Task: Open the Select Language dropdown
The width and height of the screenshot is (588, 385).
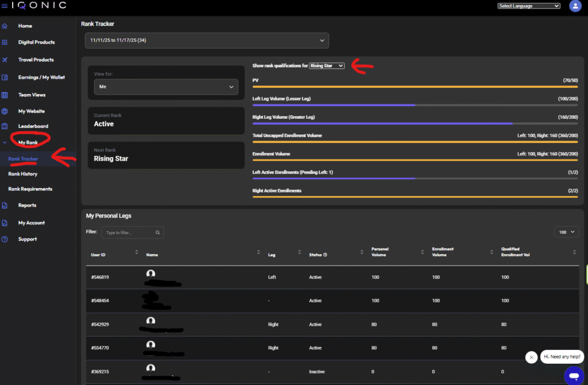Action: tap(528, 5)
